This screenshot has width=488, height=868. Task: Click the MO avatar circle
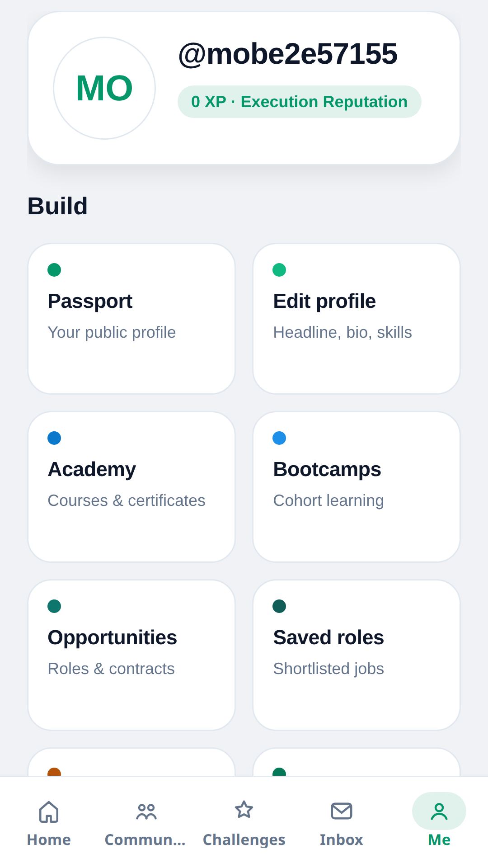(104, 88)
